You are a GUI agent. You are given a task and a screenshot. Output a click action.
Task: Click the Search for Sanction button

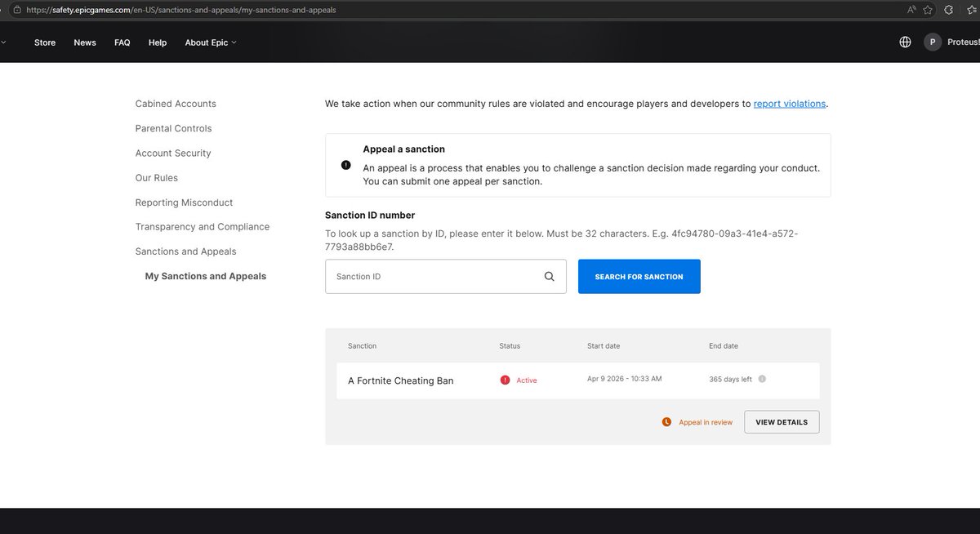(x=639, y=277)
